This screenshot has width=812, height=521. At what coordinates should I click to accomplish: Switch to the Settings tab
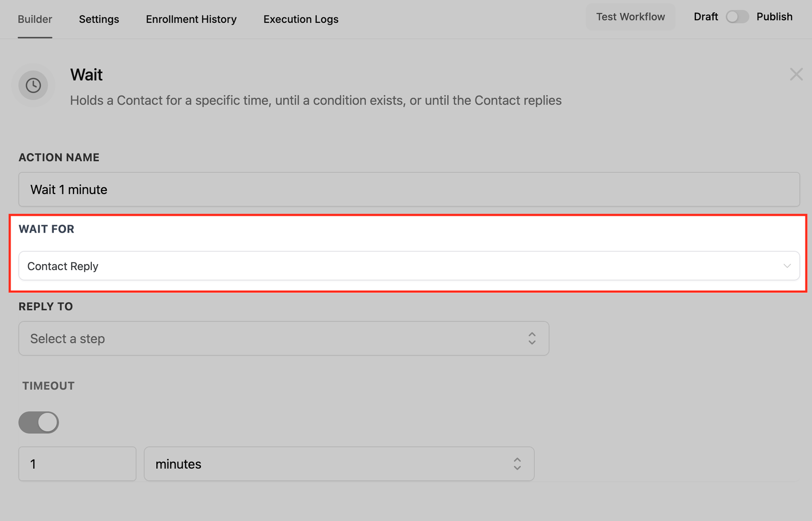click(x=99, y=19)
